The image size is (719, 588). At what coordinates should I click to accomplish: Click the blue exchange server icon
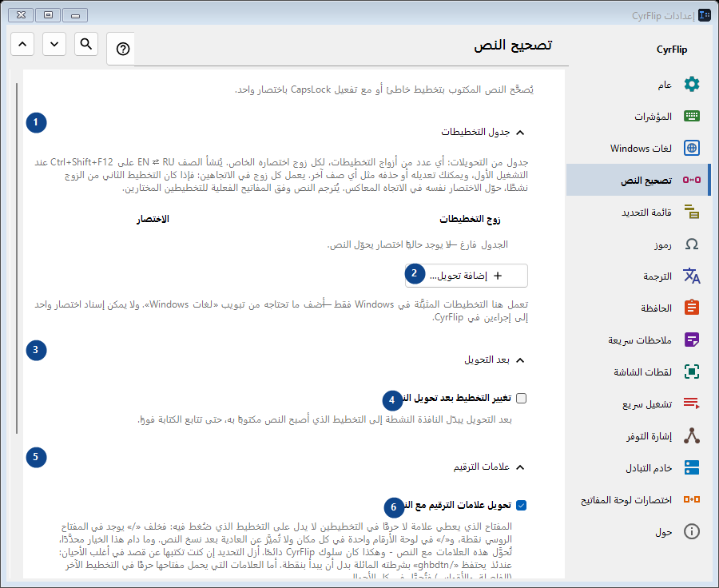[692, 467]
